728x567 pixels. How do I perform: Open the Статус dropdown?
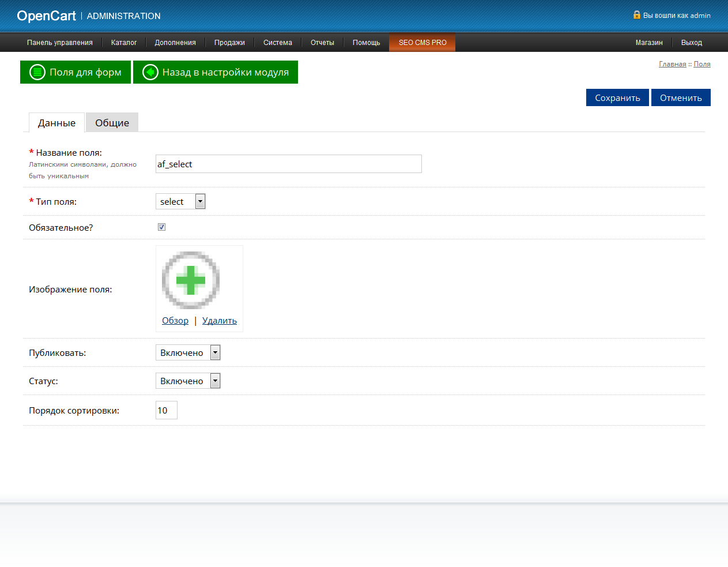click(188, 381)
